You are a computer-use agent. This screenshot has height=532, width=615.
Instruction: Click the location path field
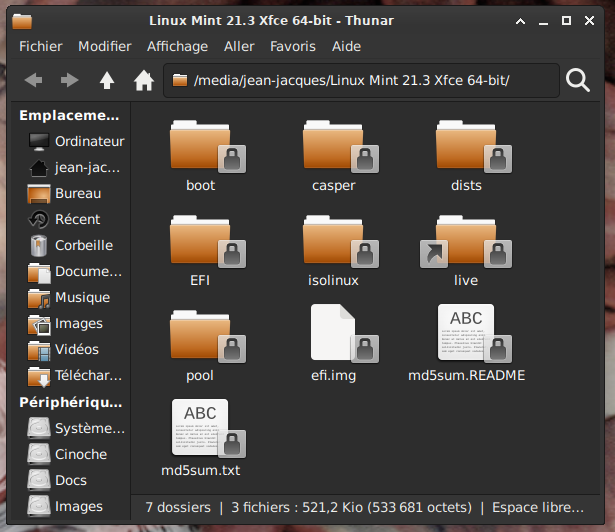click(x=361, y=80)
